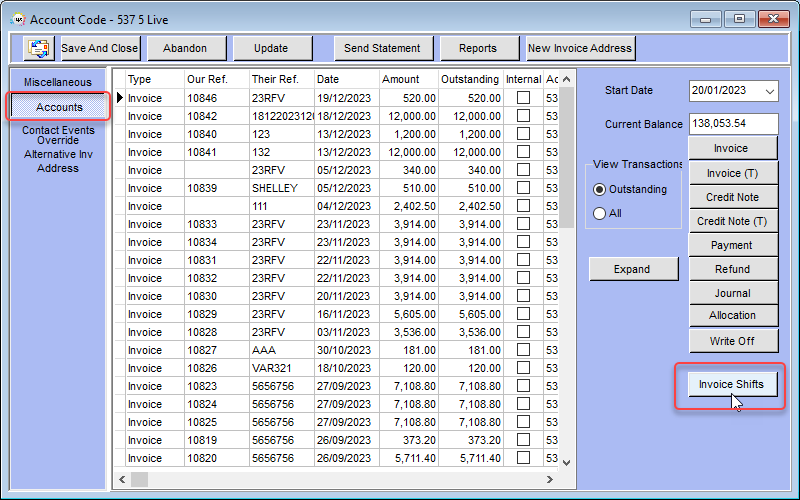The width and height of the screenshot is (800, 500).
Task: Open the Accounts section
Action: click(x=58, y=106)
